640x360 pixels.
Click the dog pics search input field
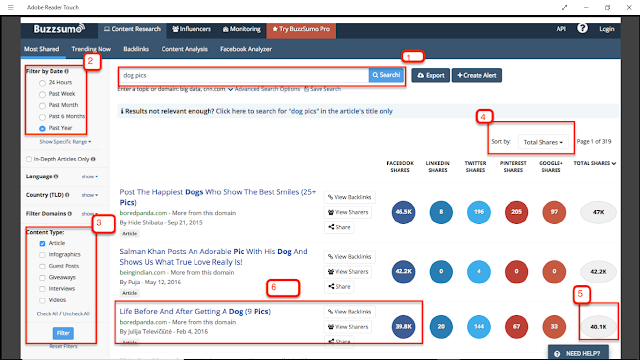(244, 75)
